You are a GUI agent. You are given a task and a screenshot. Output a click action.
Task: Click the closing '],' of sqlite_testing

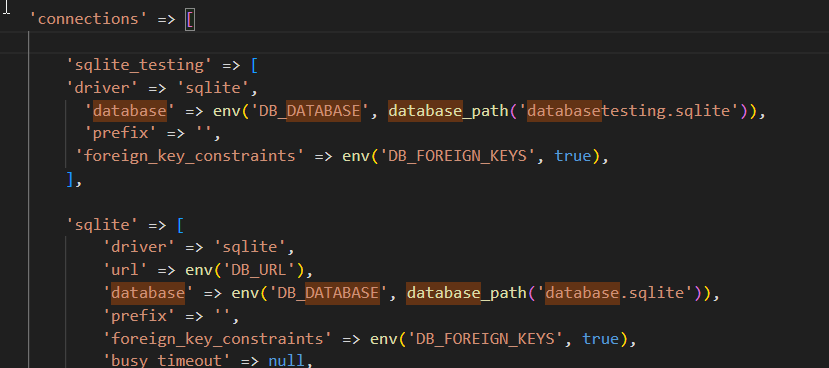click(x=74, y=179)
